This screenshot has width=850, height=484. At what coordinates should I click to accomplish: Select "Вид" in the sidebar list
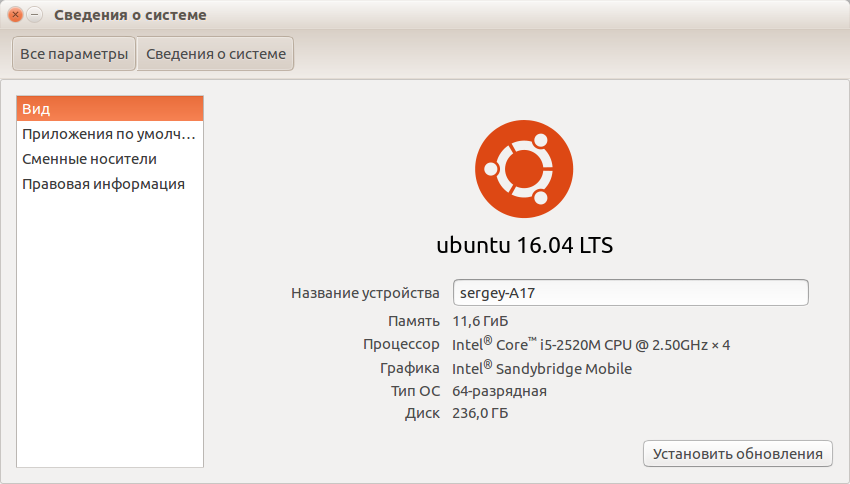[110, 109]
